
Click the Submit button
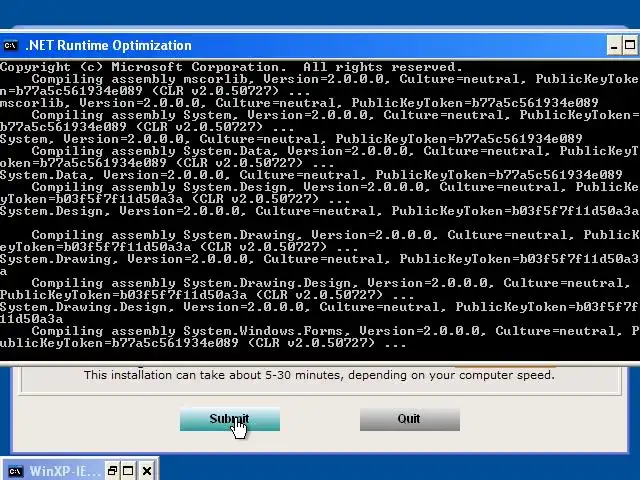[x=230, y=419]
